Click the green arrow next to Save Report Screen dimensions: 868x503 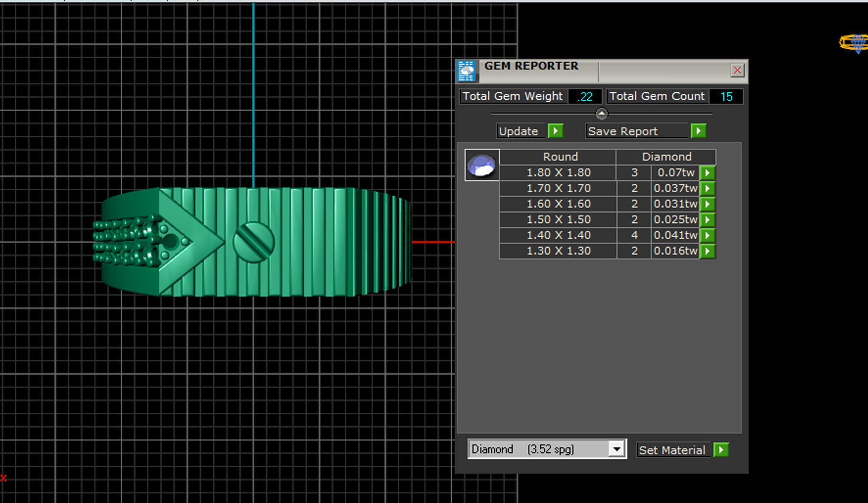click(x=698, y=131)
